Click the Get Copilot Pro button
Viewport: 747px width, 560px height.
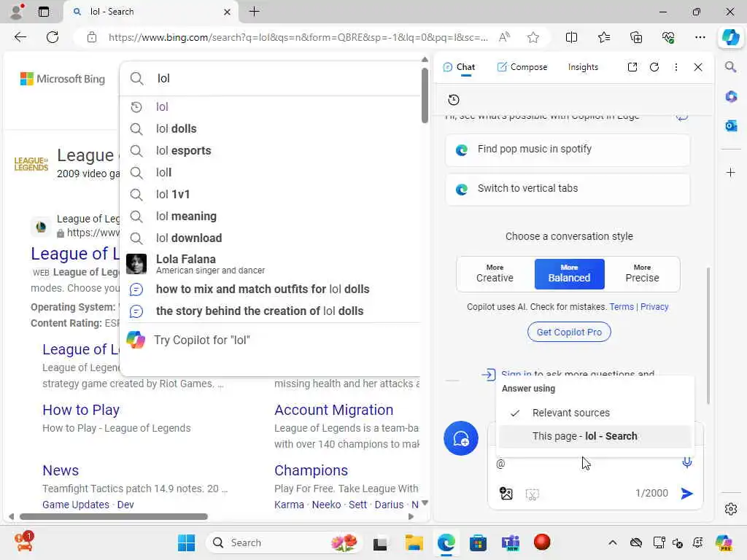pyautogui.click(x=569, y=332)
